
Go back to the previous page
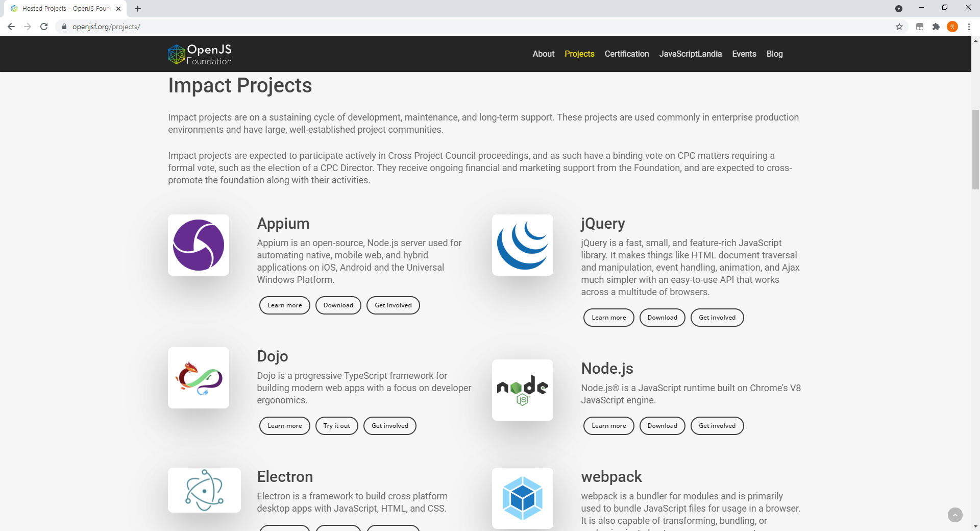pos(11,27)
